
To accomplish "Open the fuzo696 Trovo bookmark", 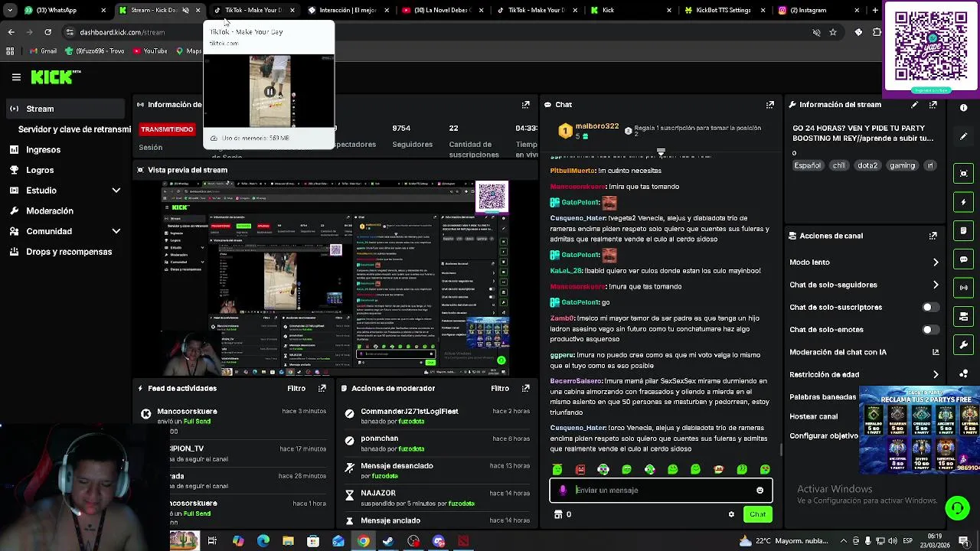I will point(95,51).
